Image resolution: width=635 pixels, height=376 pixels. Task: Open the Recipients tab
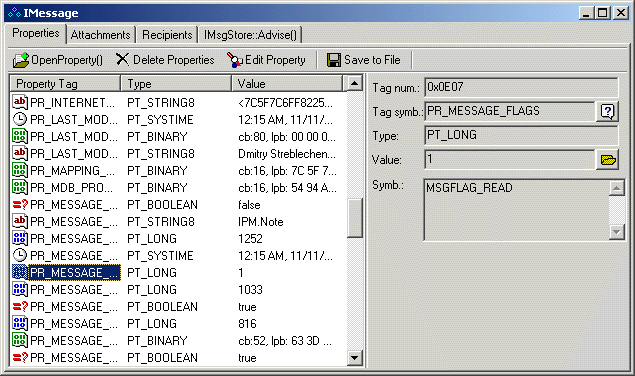pyautogui.click(x=167, y=35)
